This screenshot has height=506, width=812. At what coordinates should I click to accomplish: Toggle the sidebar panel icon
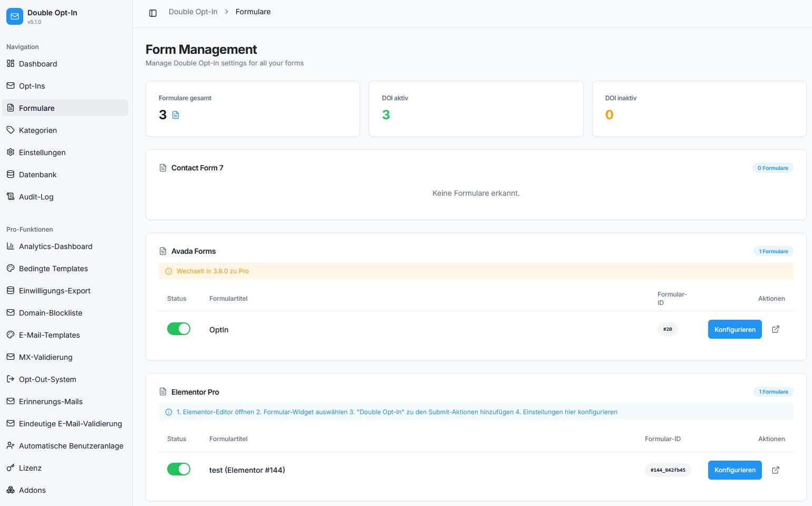coord(153,13)
